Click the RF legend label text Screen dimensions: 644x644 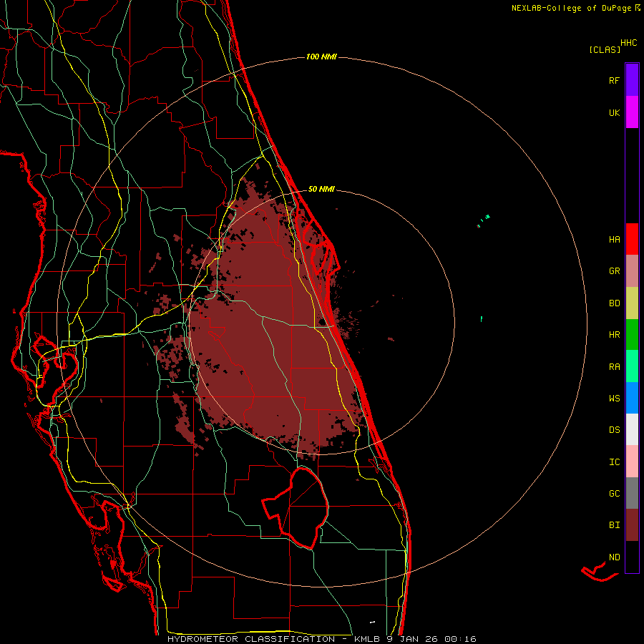(x=614, y=80)
